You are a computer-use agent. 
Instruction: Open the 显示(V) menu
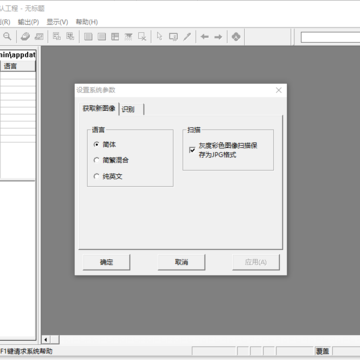click(x=57, y=22)
